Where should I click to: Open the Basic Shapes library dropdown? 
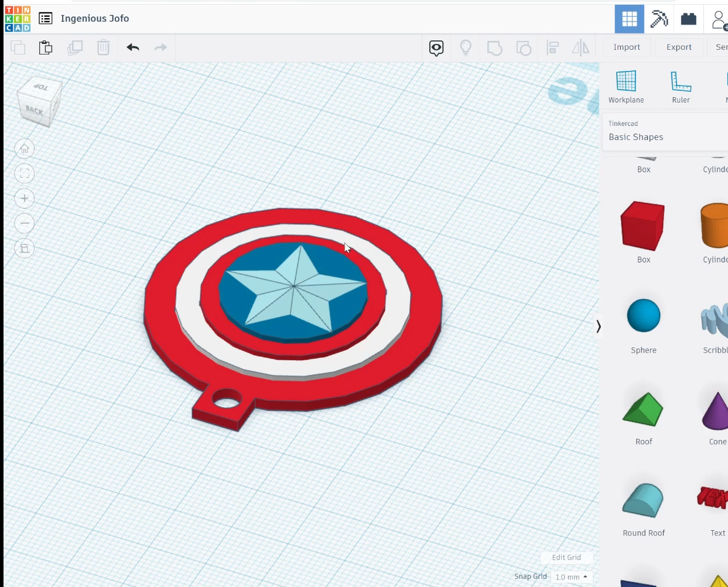tap(665, 132)
